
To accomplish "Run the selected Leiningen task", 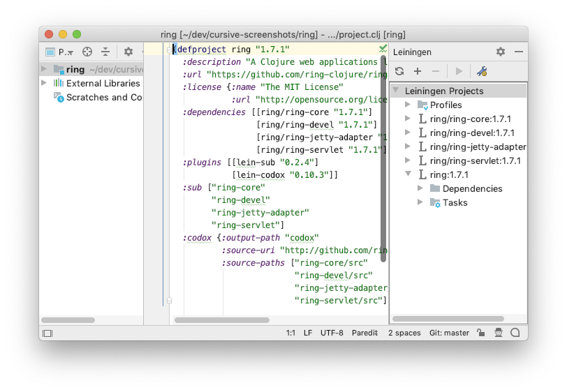I will point(459,71).
